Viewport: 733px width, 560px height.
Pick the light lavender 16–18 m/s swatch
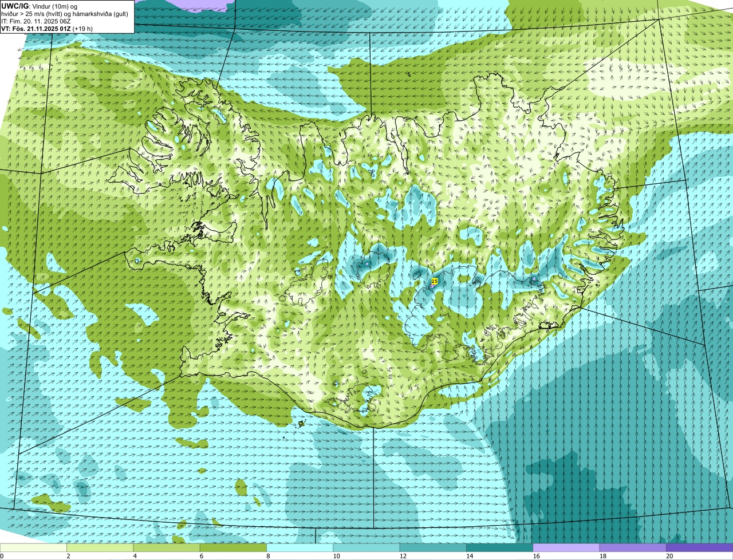coord(566,548)
